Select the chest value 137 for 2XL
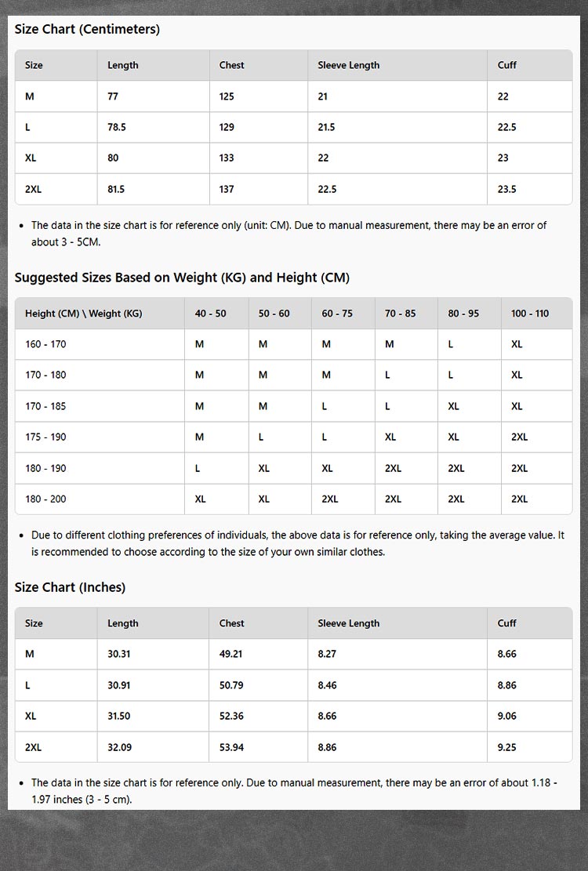The width and height of the screenshot is (588, 871). [227, 189]
